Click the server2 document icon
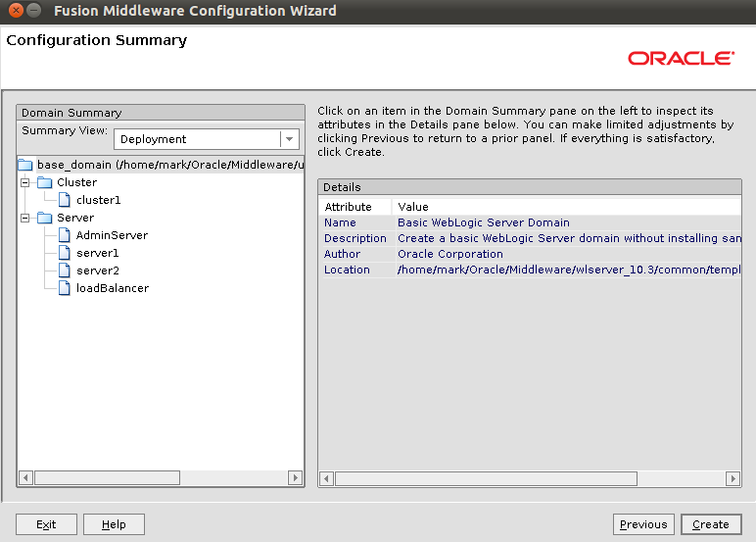Screen dimensions: 756x542 tap(65, 271)
